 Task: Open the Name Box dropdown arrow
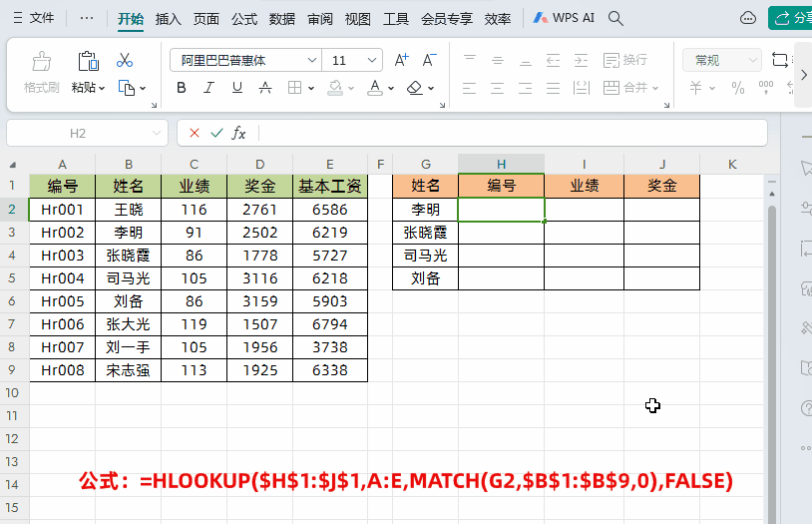tap(157, 133)
